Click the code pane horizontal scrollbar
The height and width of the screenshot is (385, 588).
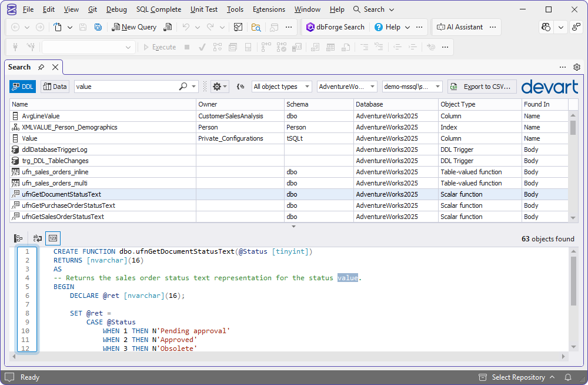[x=289, y=357]
